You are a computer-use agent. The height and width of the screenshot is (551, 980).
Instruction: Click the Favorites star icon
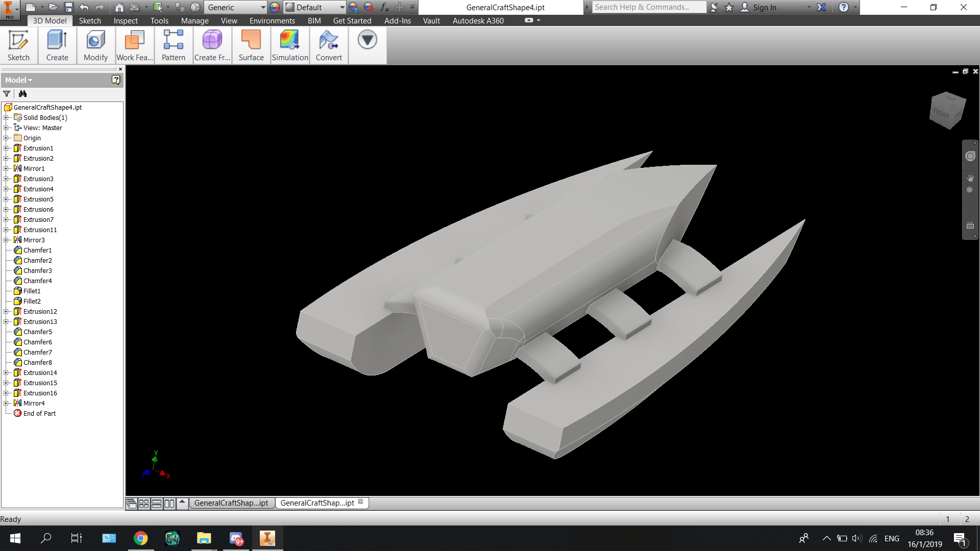tap(729, 7)
